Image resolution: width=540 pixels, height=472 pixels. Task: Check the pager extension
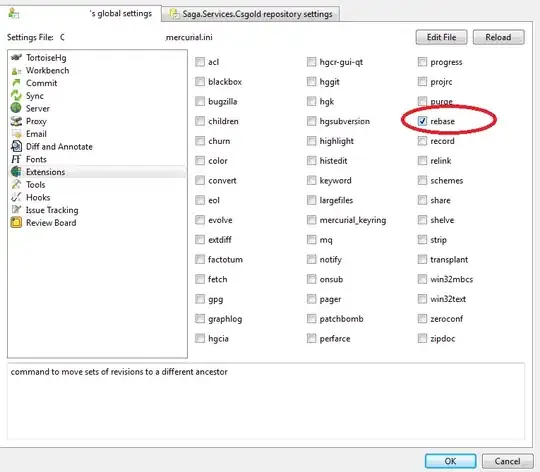coord(311,299)
